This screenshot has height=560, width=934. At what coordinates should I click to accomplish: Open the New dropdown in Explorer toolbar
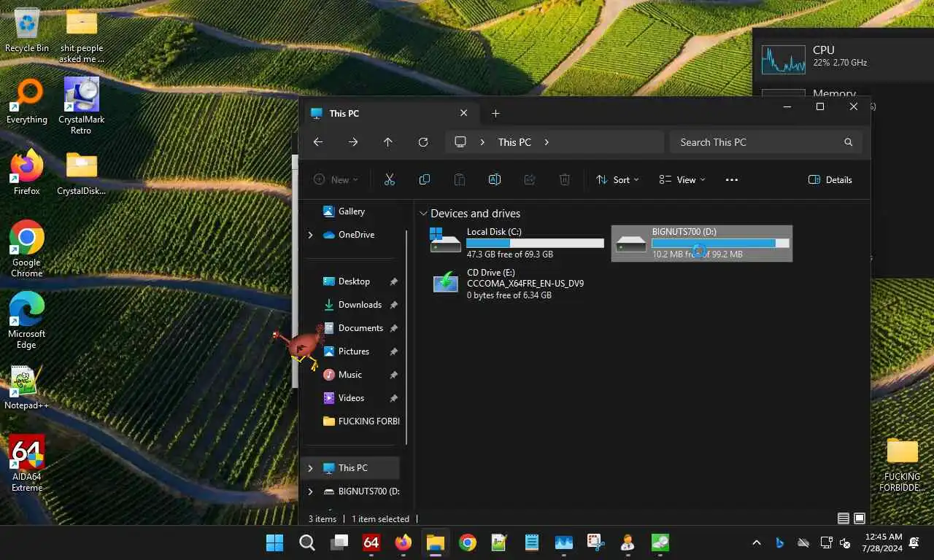click(x=336, y=179)
